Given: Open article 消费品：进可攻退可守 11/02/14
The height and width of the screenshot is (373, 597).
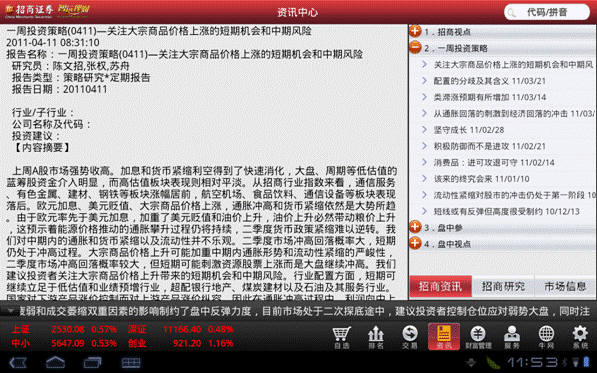Looking at the screenshot, I should (503, 163).
